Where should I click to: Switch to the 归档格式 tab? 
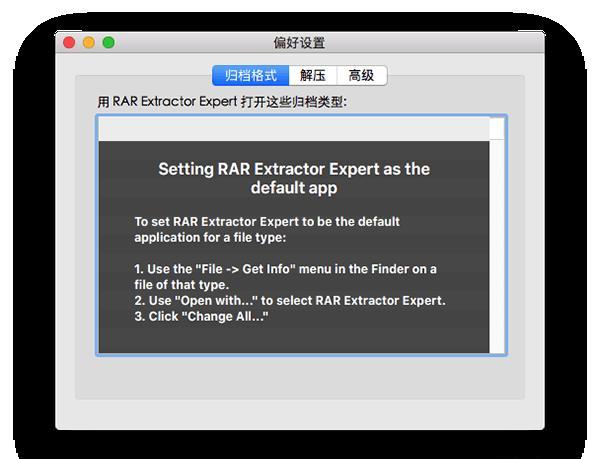[251, 75]
